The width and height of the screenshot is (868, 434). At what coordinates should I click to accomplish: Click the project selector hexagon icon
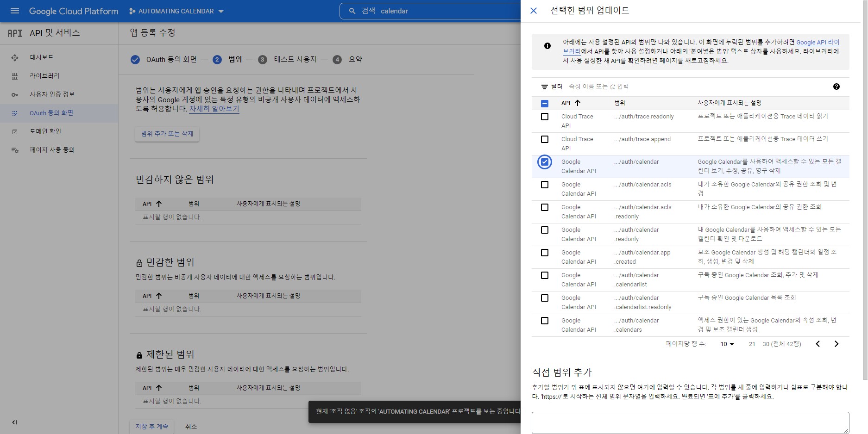(x=132, y=11)
